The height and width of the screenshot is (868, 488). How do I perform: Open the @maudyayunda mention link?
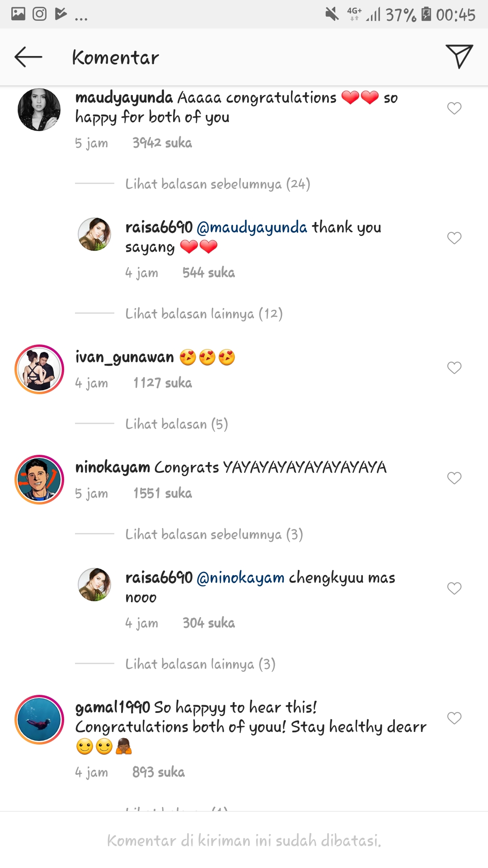coord(252,227)
